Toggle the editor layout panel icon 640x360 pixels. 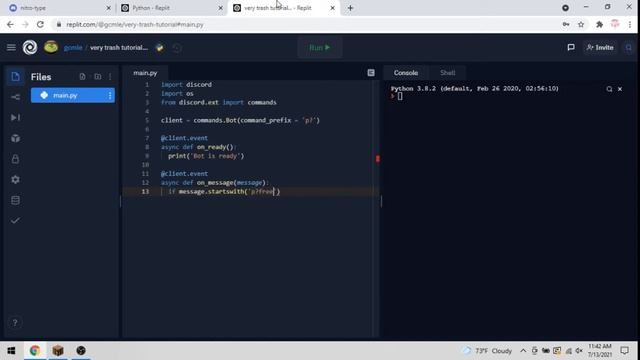[x=371, y=73]
